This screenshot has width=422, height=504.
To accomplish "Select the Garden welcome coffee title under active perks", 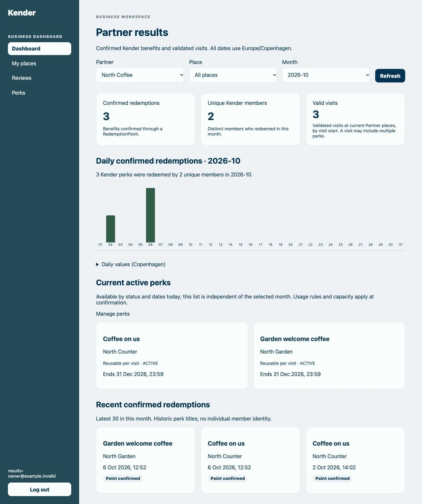I will pos(295,339).
